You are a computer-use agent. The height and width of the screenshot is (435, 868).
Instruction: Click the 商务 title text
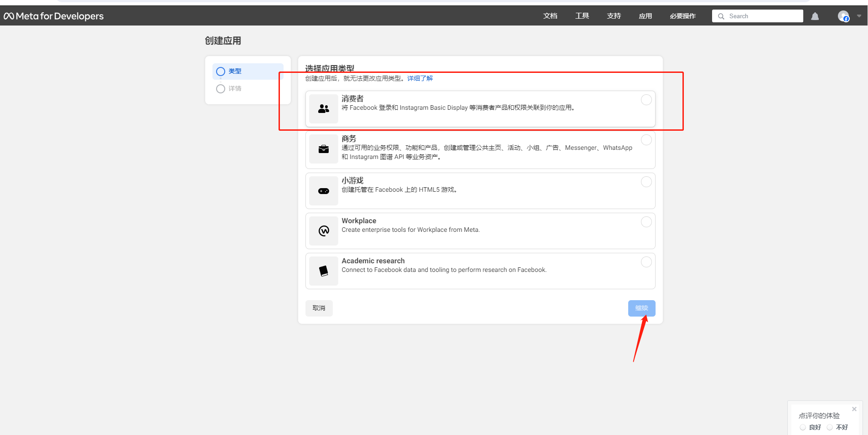pos(349,138)
